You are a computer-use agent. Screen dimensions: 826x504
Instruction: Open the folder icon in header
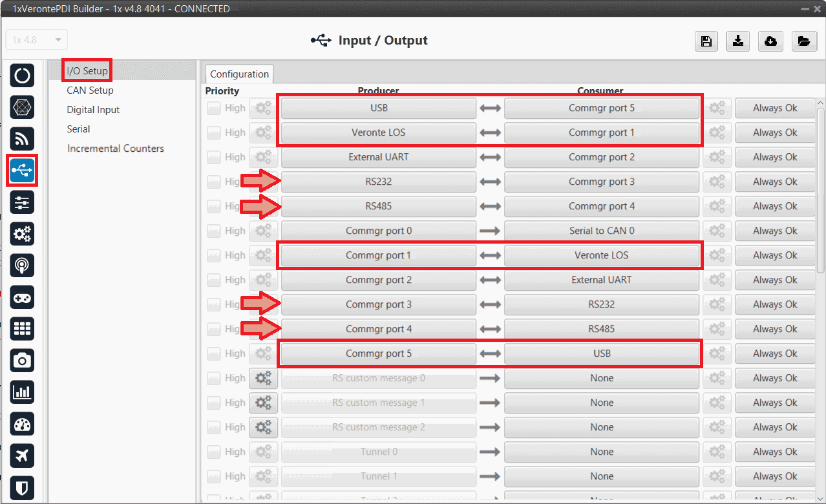pyautogui.click(x=803, y=41)
